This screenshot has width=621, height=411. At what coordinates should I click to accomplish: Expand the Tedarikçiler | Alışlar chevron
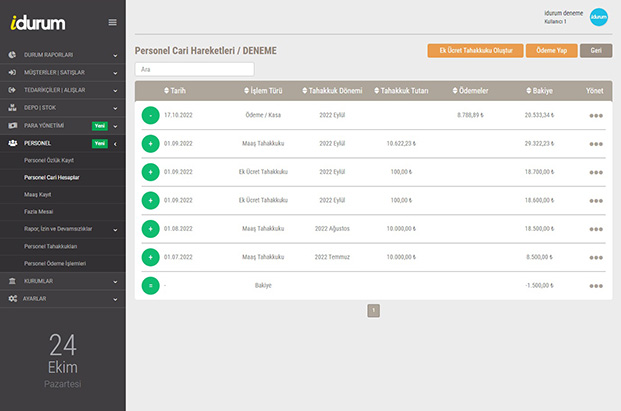coord(115,91)
